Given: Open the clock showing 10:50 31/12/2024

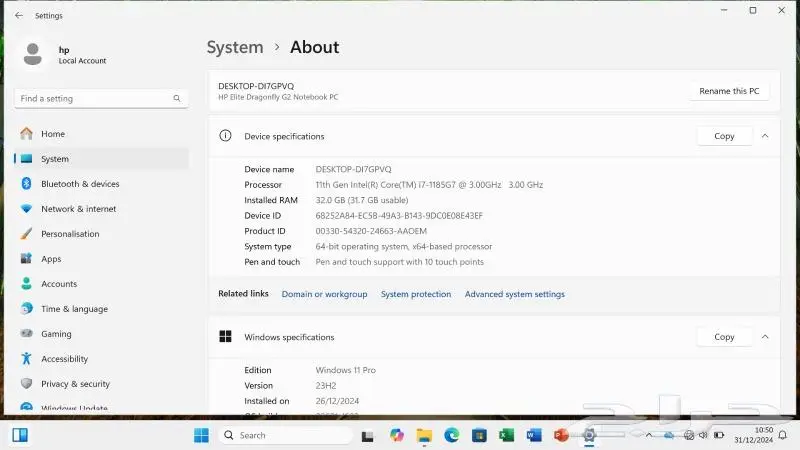Looking at the screenshot, I should coord(754,435).
